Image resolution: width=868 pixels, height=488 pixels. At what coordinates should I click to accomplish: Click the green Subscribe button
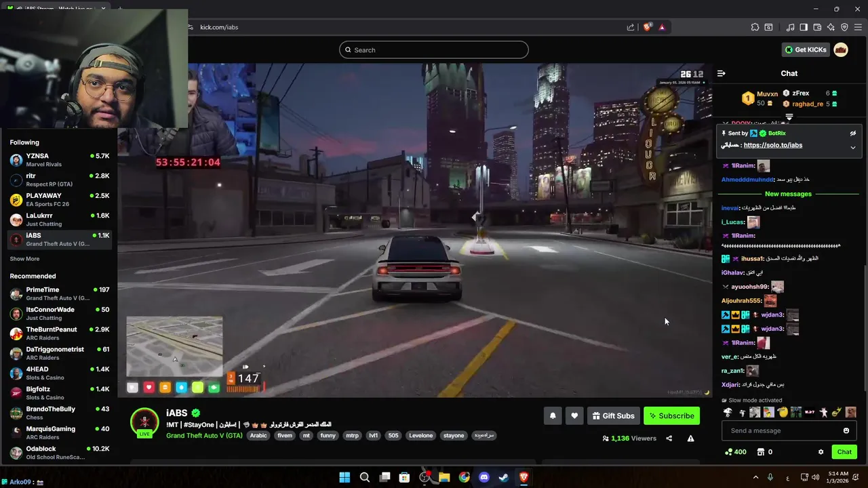click(x=671, y=415)
